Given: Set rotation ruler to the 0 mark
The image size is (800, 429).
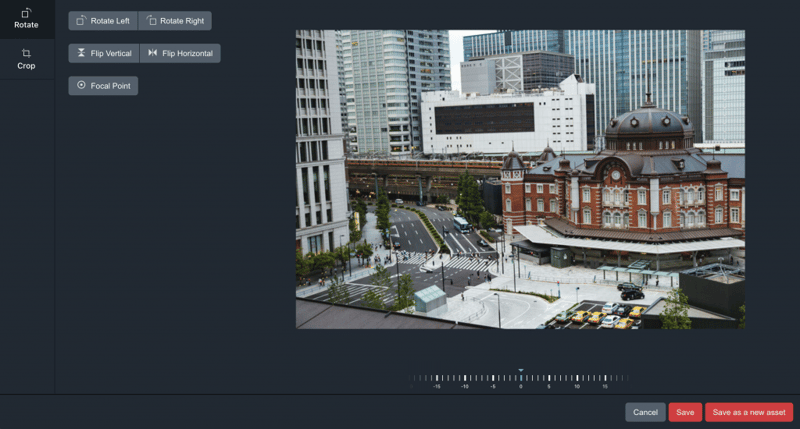Looking at the screenshot, I should [520, 380].
